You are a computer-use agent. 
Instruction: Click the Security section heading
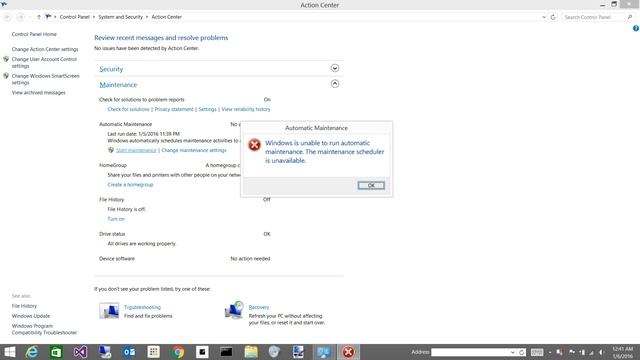[111, 69]
